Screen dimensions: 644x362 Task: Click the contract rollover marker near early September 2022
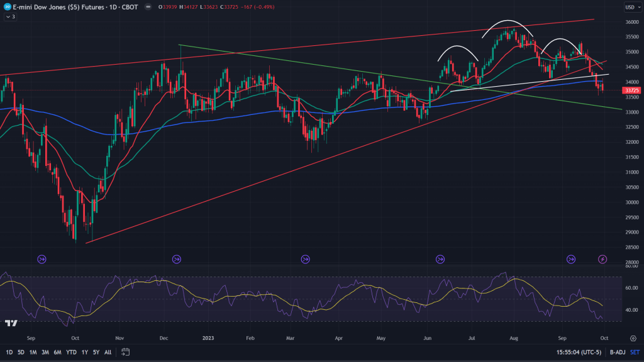pos(42,258)
